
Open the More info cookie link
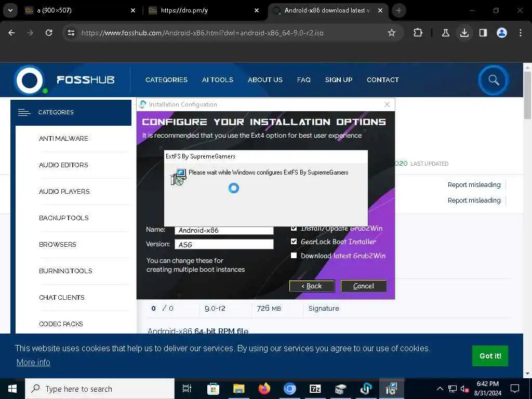(33, 362)
